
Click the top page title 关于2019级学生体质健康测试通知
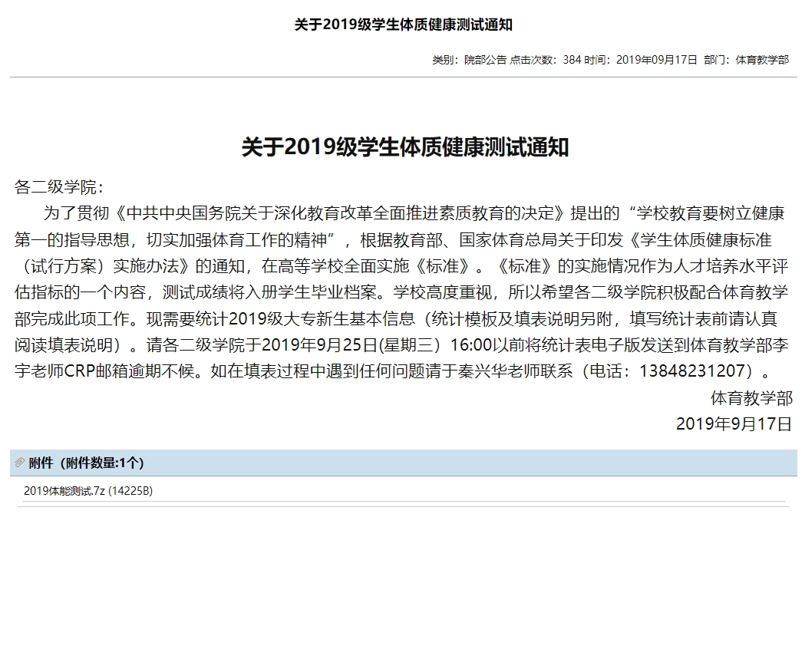click(403, 25)
